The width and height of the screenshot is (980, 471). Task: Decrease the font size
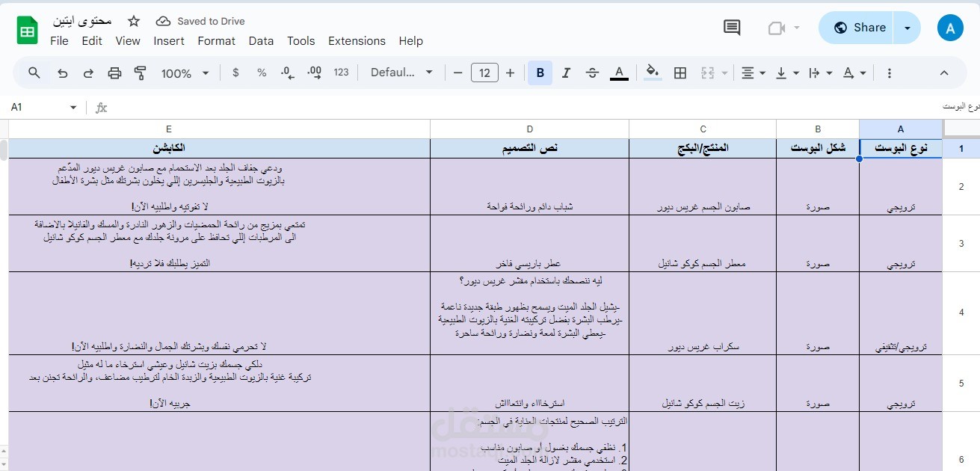pos(458,73)
